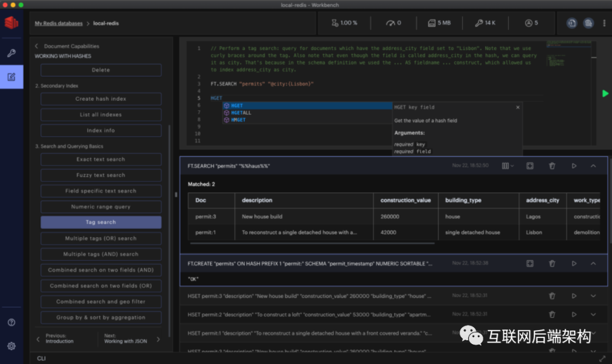Select HGET autocomplete suggestion

[x=307, y=106]
